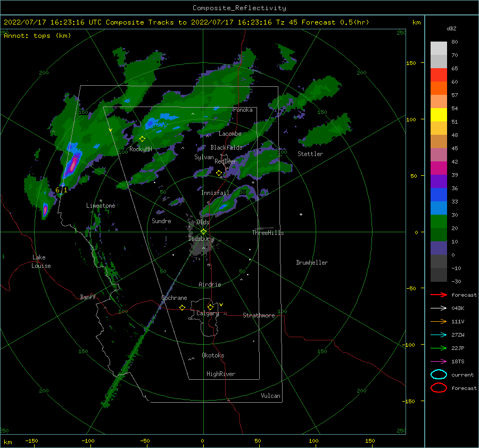This screenshot has height=448, width=479.
Task: Click the magenta storm core west of Limestone
Action: pos(45,210)
